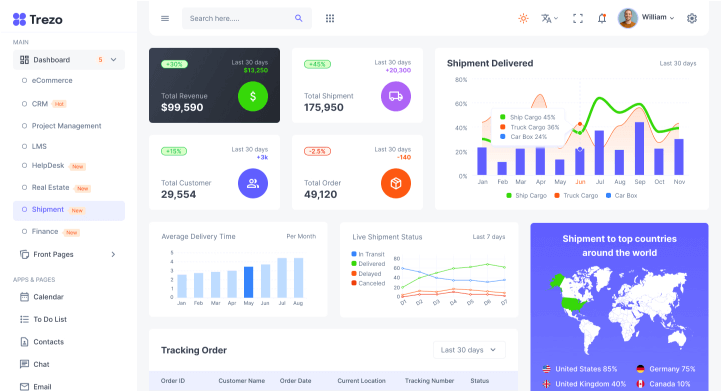This screenshot has height=391, width=721.
Task: Open the eCommerce dashboard
Action: (52, 80)
